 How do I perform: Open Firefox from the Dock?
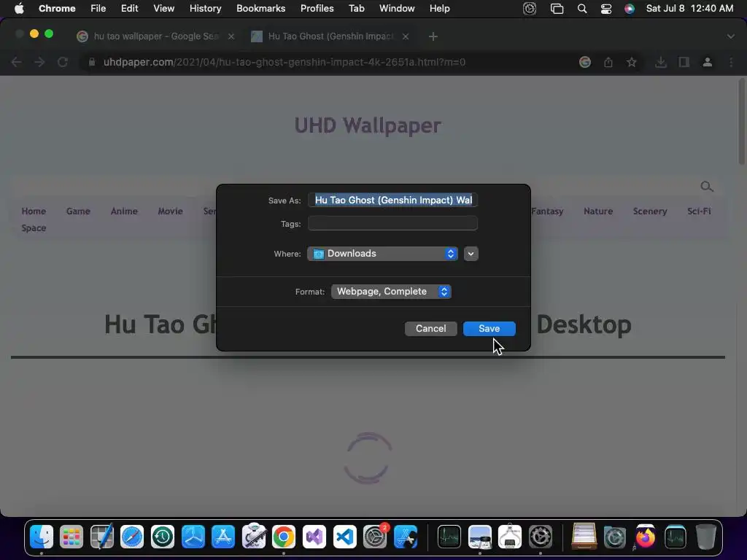tap(645, 537)
